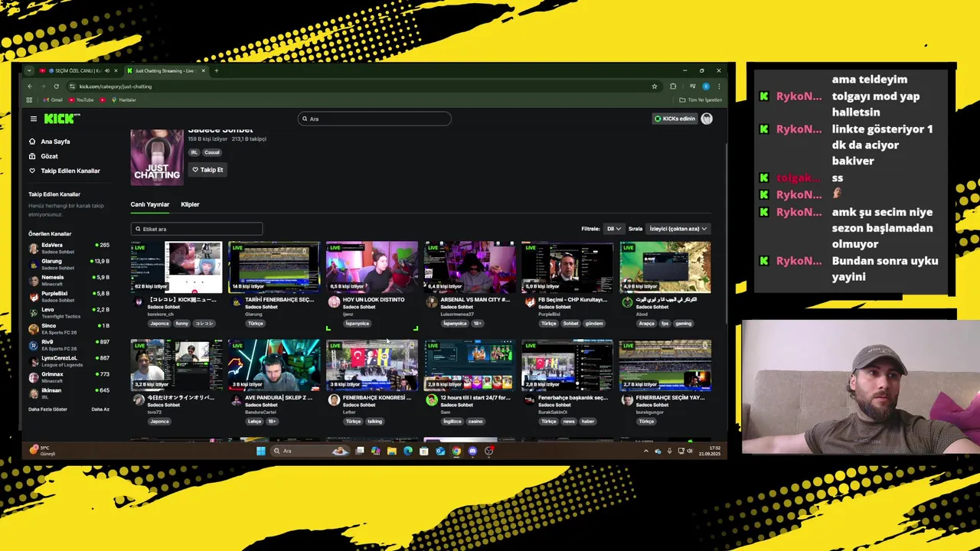Open Discord from taskbar
980x551 pixels.
point(472,451)
